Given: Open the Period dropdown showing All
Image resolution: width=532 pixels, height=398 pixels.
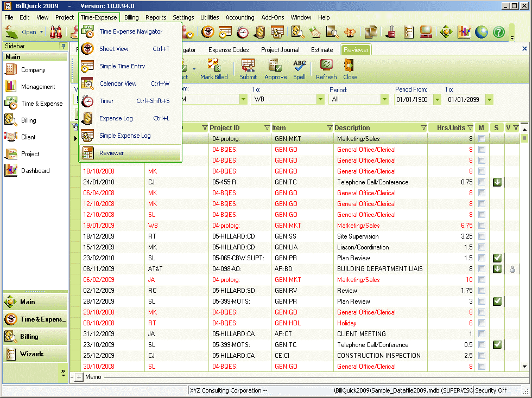Looking at the screenshot, I should pos(384,99).
